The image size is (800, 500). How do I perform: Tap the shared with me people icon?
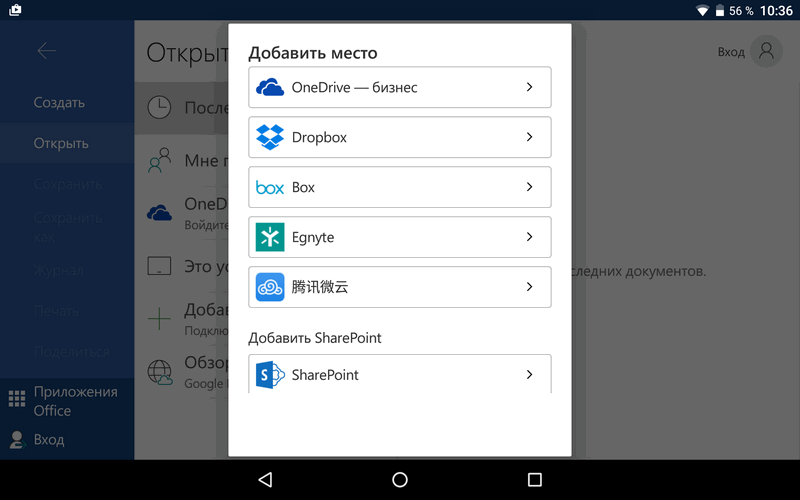(x=159, y=160)
